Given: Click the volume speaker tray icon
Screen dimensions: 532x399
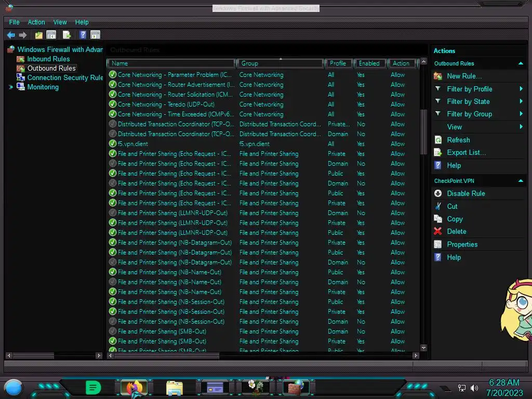Looking at the screenshot, I should pos(474,388).
